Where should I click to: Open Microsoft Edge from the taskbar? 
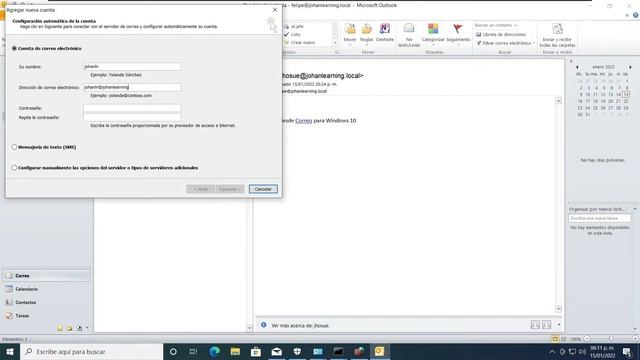(x=214, y=351)
